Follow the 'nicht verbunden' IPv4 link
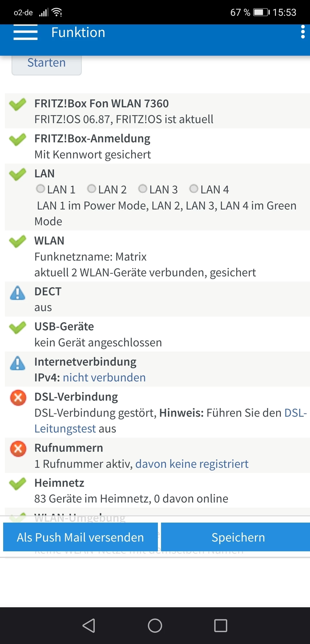Image resolution: width=310 pixels, height=644 pixels. (x=104, y=378)
